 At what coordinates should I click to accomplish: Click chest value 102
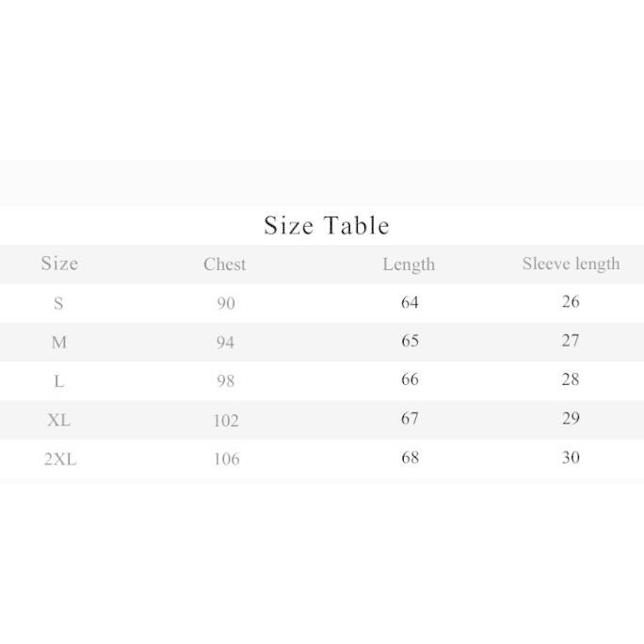click(x=226, y=421)
